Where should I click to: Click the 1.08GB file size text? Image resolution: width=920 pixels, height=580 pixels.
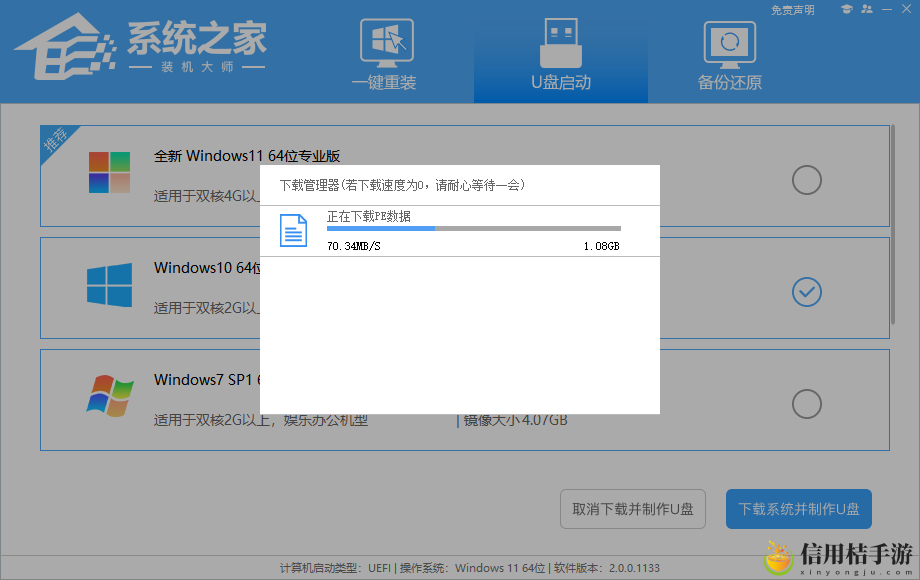(601, 246)
